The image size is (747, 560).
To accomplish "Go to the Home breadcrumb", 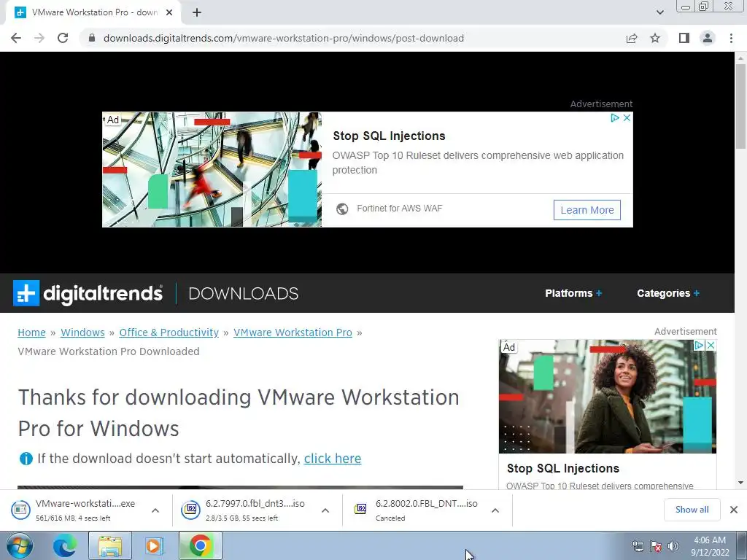I will click(x=31, y=332).
